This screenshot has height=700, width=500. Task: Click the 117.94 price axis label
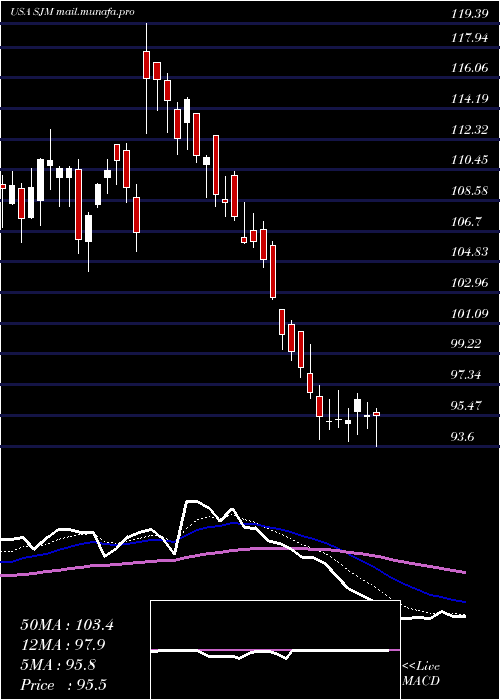pos(469,38)
